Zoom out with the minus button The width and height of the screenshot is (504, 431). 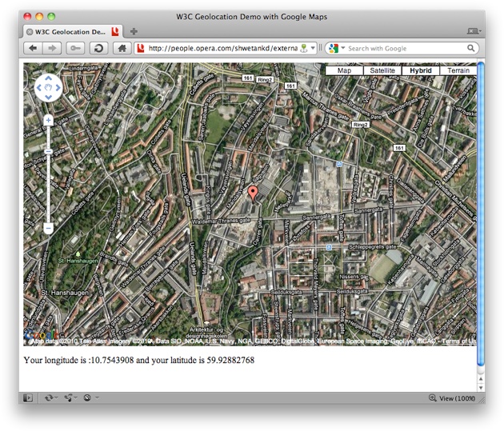[48, 229]
